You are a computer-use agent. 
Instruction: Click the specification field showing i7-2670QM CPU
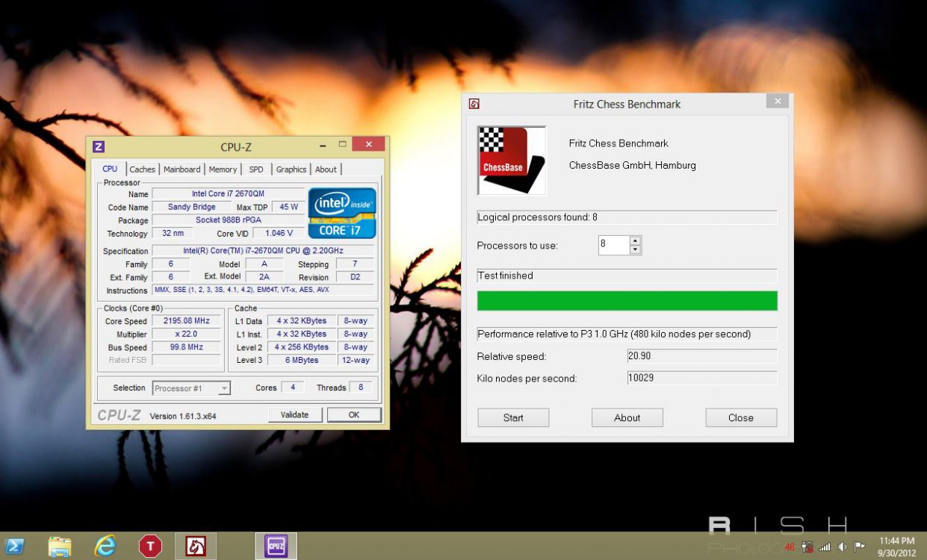263,251
